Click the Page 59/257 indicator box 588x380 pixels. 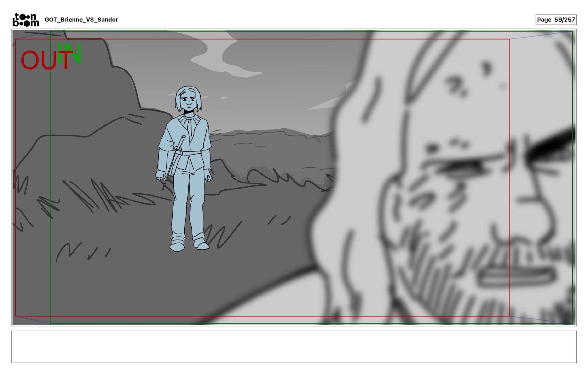pyautogui.click(x=556, y=20)
